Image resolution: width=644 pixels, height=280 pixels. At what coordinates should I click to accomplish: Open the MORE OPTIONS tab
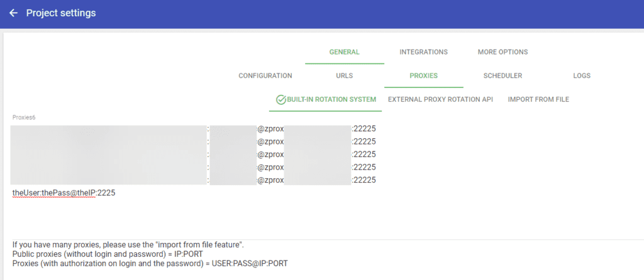pos(502,52)
